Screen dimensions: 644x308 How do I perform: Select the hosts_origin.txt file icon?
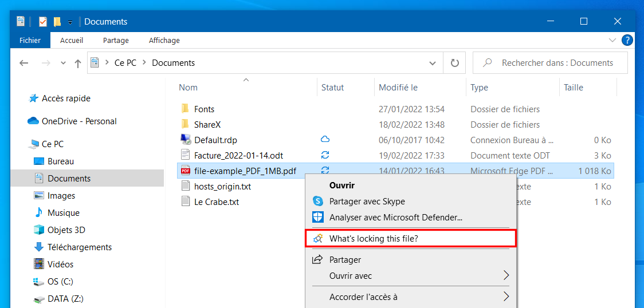point(186,187)
